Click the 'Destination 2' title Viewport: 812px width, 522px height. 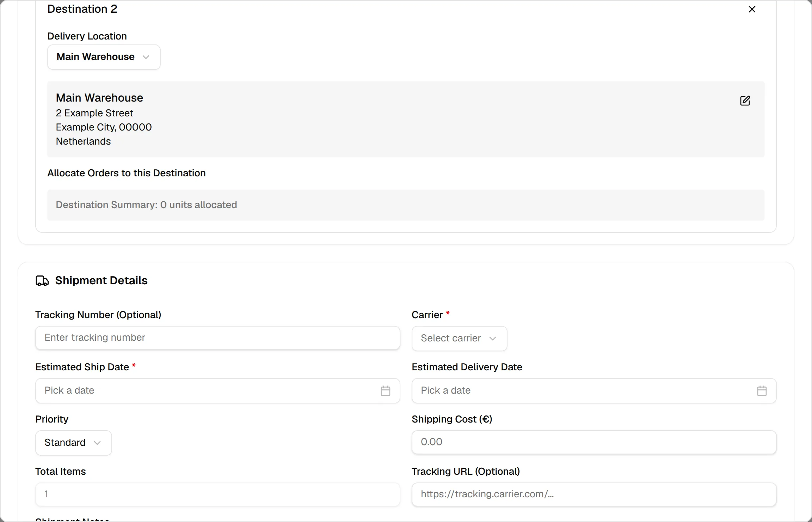click(x=82, y=9)
